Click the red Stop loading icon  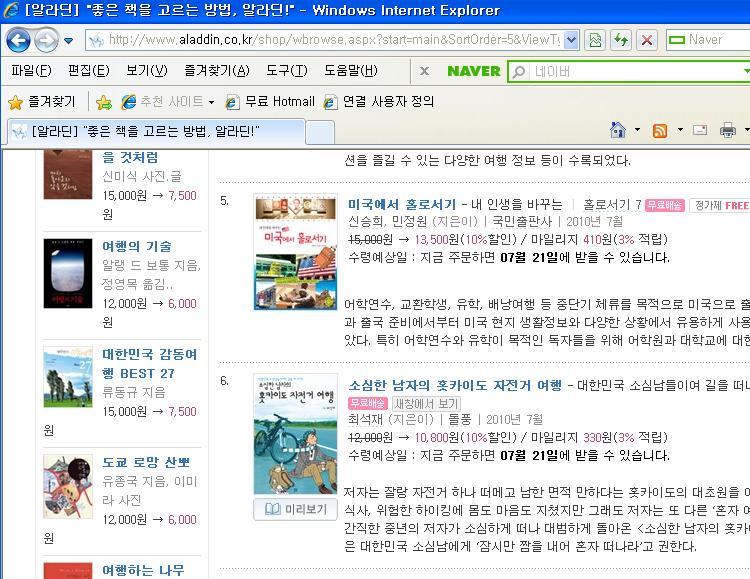tap(647, 40)
